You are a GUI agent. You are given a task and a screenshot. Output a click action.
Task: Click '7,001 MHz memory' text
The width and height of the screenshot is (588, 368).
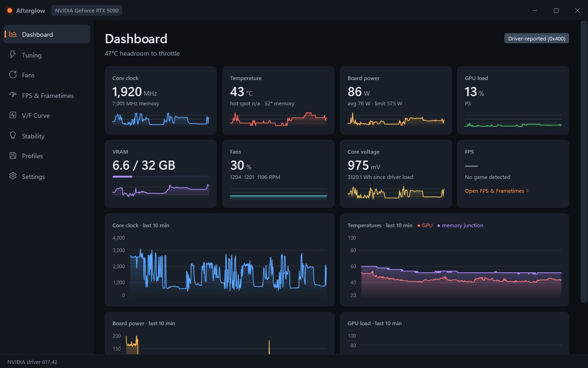tap(136, 103)
